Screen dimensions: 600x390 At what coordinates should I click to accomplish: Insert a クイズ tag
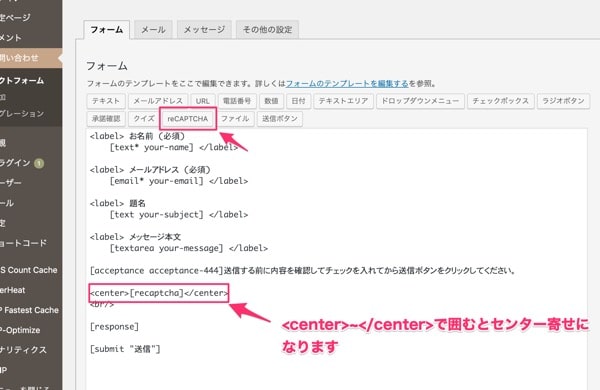click(x=144, y=119)
